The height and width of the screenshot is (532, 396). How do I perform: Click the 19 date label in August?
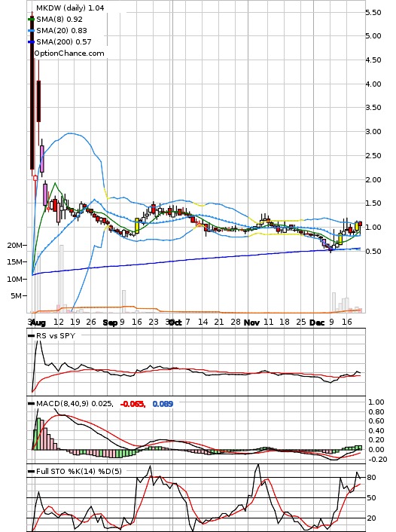point(75,322)
